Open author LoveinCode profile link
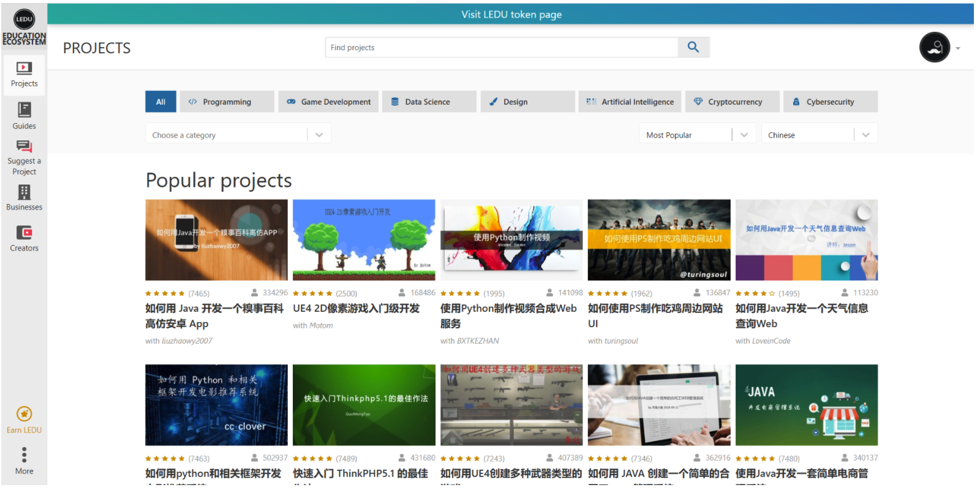 (771, 341)
